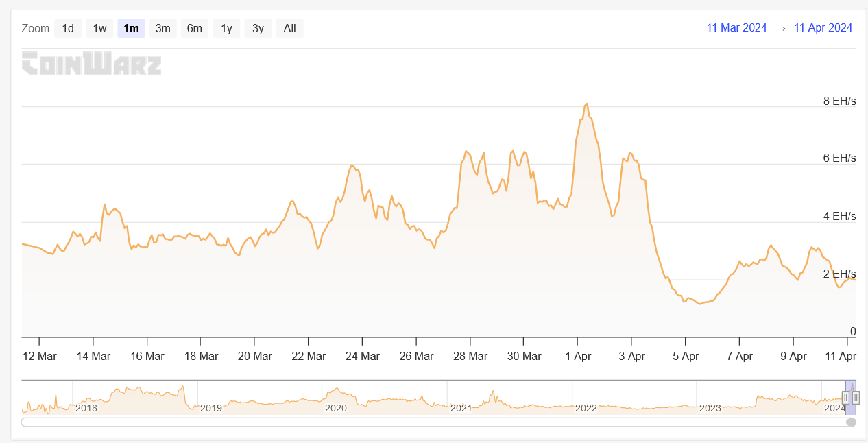Select the 1d zoom range
The height and width of the screenshot is (443, 868).
click(68, 28)
